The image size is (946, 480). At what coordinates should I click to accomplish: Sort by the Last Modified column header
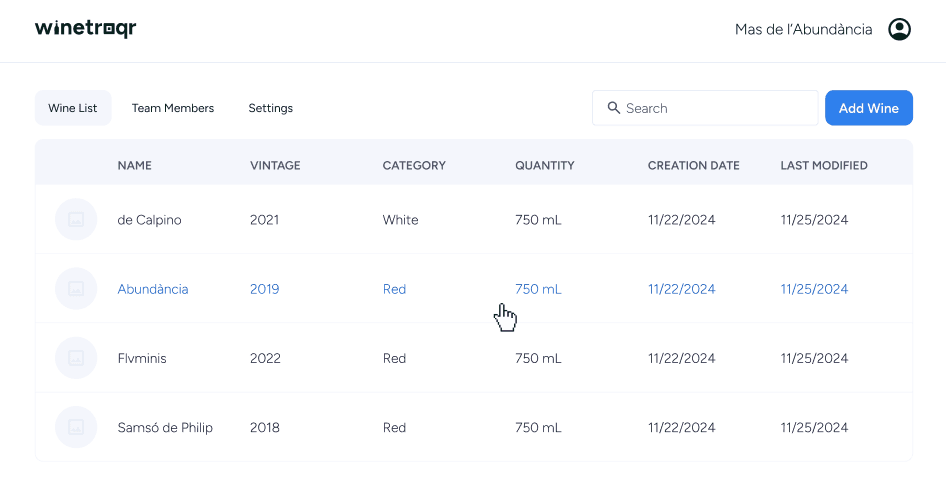(x=823, y=165)
